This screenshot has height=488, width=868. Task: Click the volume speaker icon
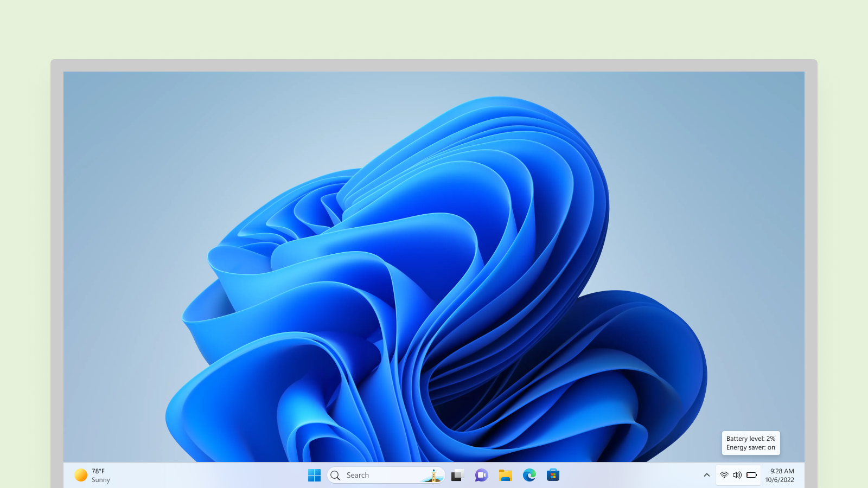coord(737,475)
